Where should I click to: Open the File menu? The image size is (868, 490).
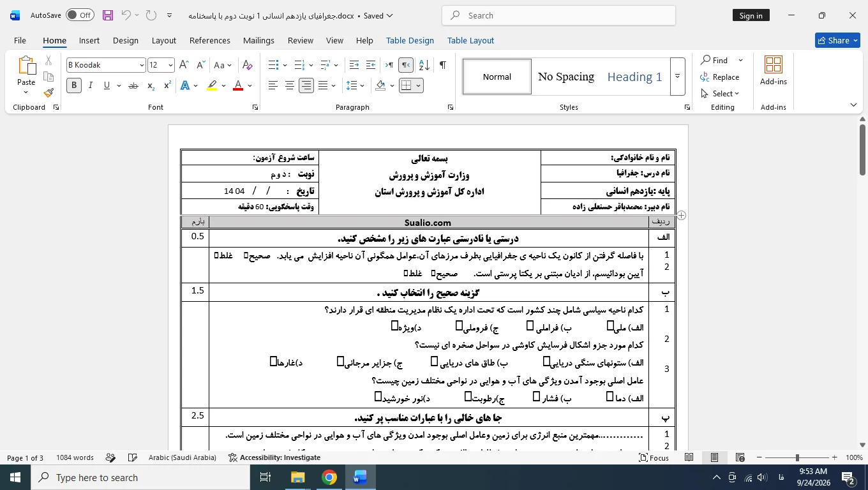tap(20, 40)
